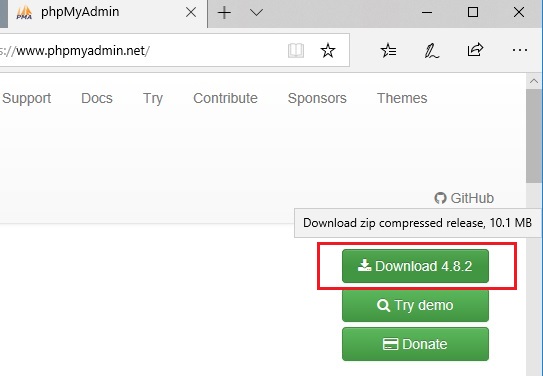The image size is (543, 376).
Task: Open the Themes menu item
Action: (402, 98)
